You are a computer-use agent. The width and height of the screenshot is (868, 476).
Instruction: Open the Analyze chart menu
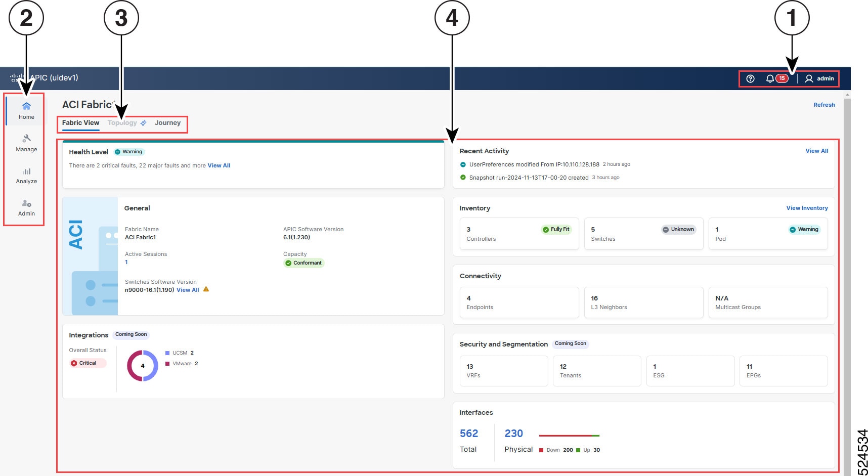tap(26, 176)
